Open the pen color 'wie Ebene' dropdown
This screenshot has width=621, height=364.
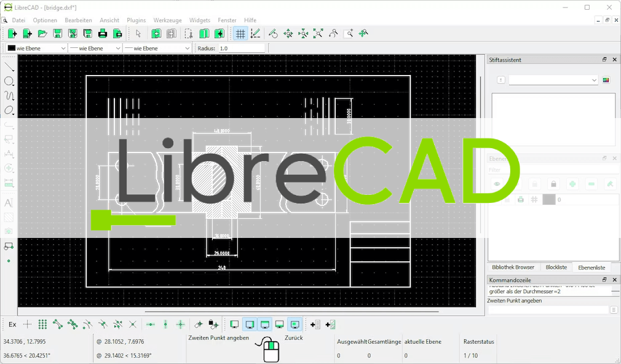click(36, 49)
